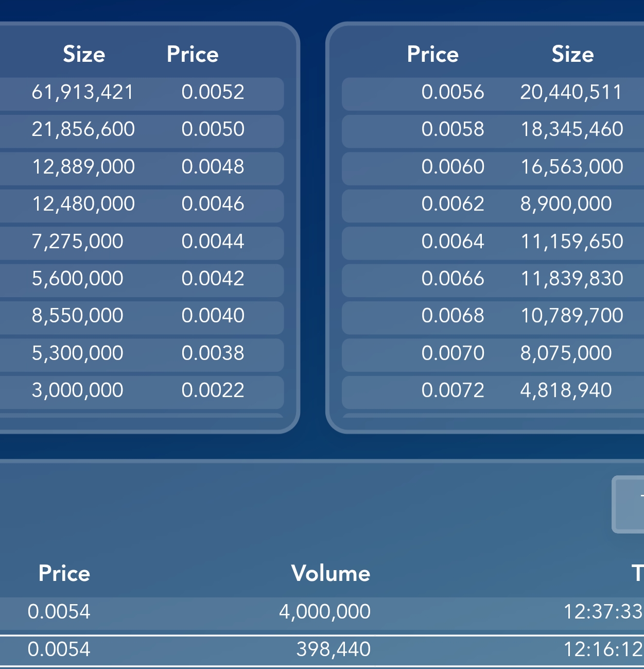Click the ask Price column header
The height and width of the screenshot is (669, 644).
(x=432, y=54)
